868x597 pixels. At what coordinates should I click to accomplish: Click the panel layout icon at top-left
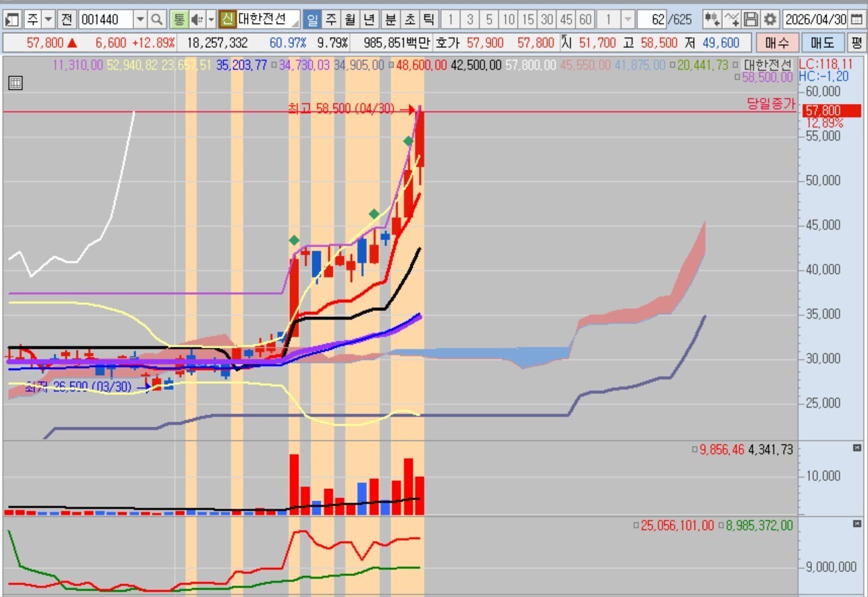pyautogui.click(x=12, y=19)
